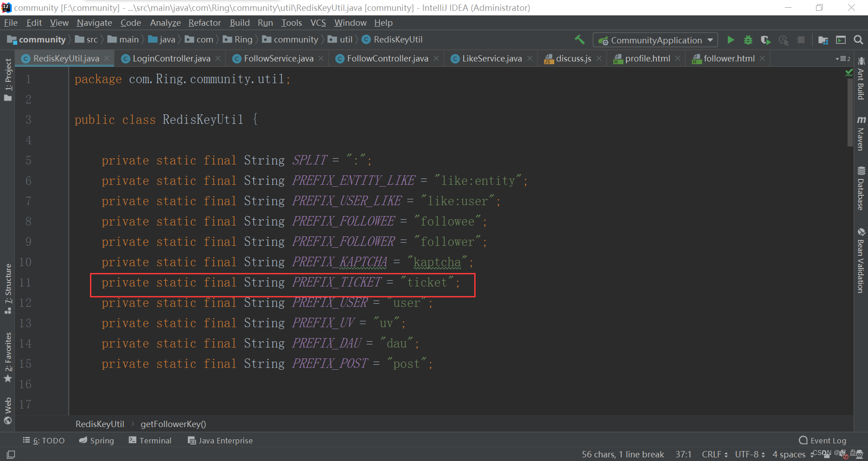Click the PREFIX_UV constant name
The height and width of the screenshot is (461, 868).
coord(323,323)
